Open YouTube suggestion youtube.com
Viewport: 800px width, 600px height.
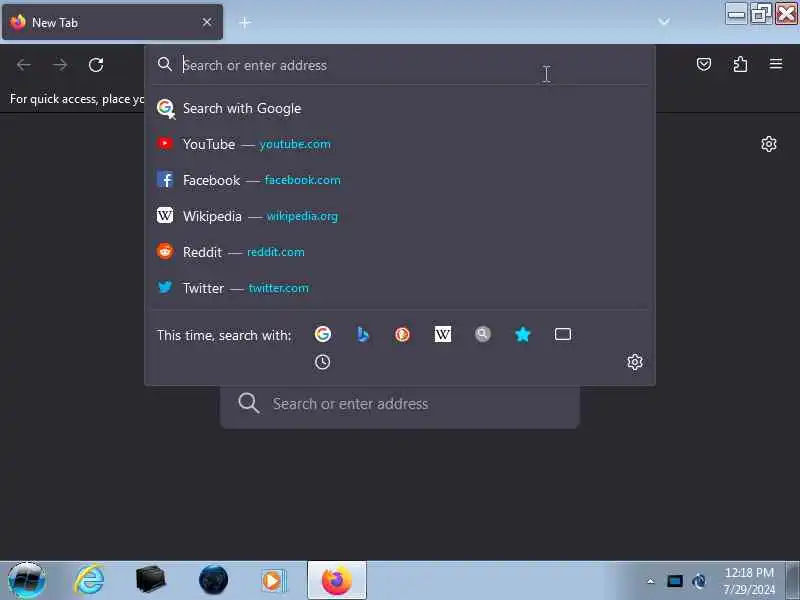click(400, 144)
